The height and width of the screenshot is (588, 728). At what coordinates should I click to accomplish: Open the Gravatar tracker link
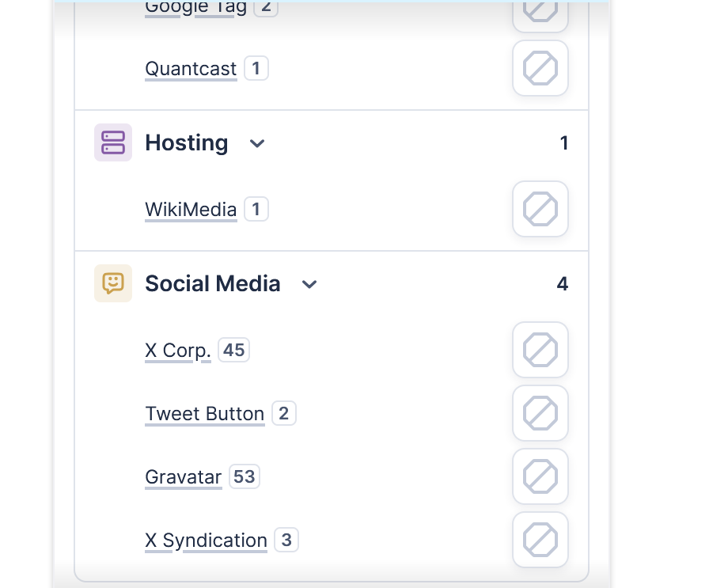tap(183, 476)
